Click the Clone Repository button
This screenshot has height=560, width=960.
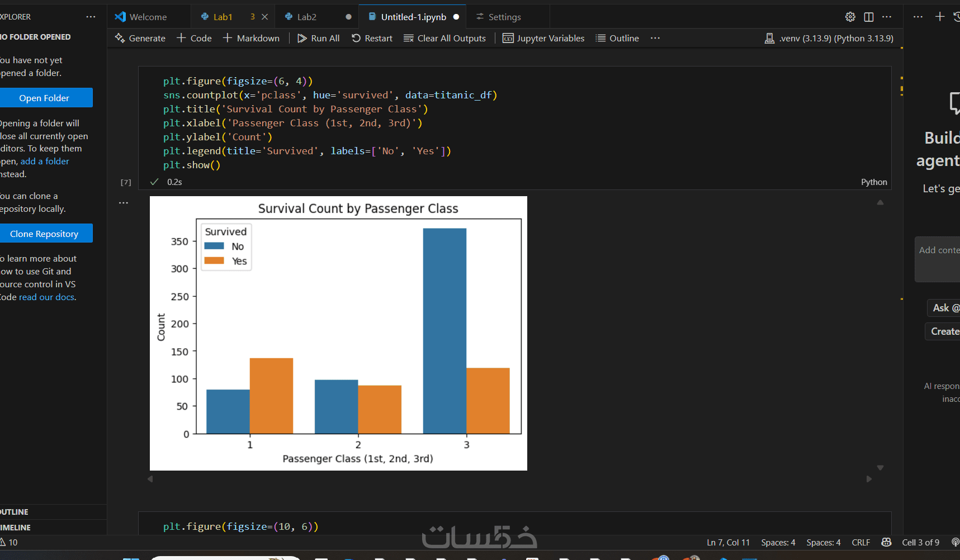click(45, 234)
